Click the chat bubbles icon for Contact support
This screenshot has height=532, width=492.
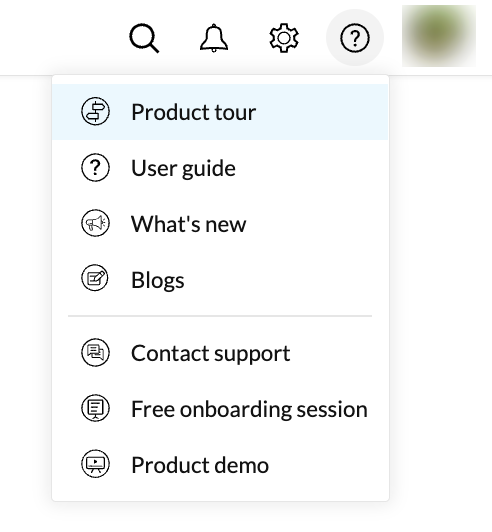pos(95,352)
